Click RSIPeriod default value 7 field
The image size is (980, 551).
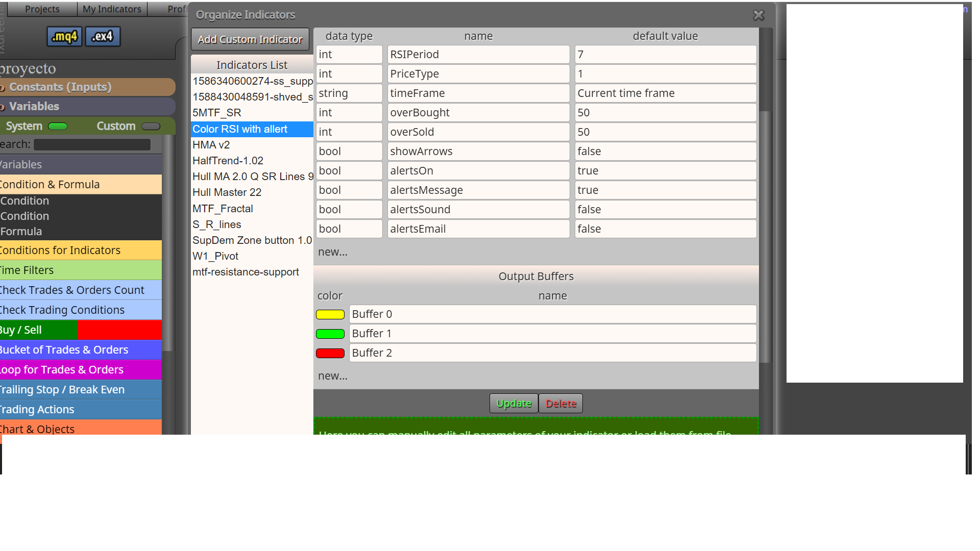[x=666, y=55]
